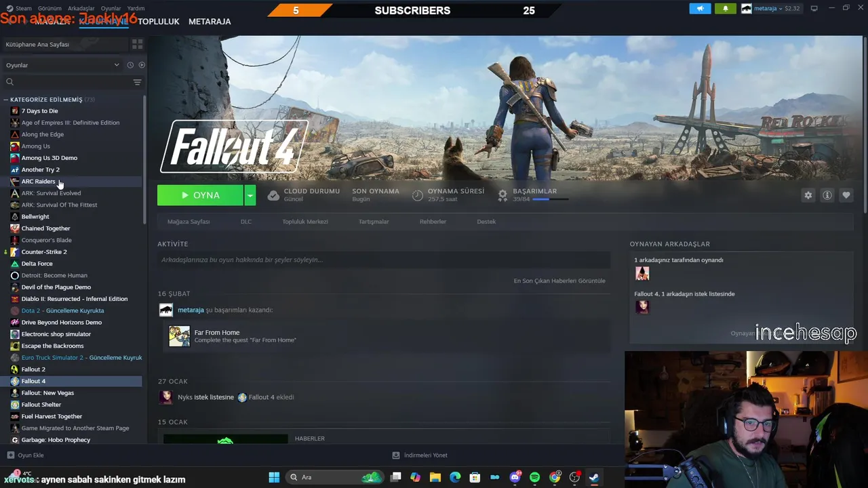Click the playtime clock icon
Screen dimensions: 868x488
coord(417,195)
